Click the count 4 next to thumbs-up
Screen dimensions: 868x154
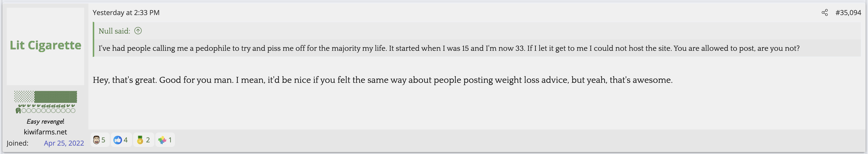(x=126, y=140)
